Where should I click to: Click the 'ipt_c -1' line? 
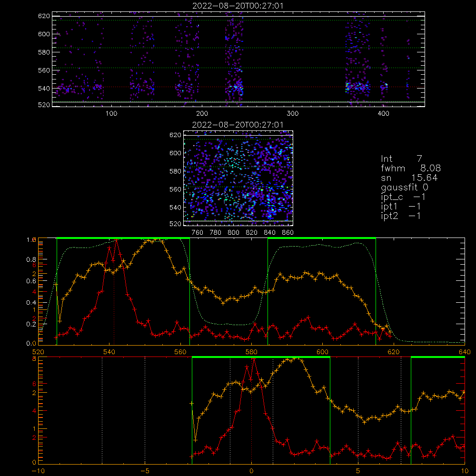403,197
